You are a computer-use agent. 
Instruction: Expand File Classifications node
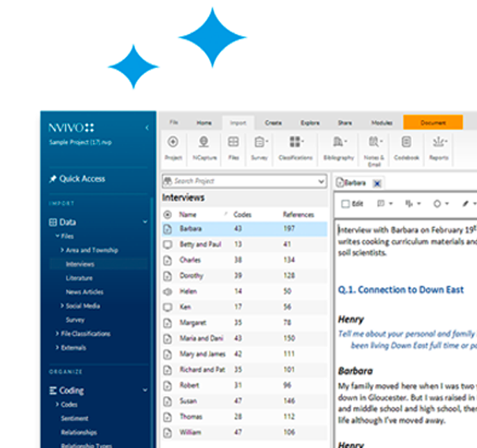pyautogui.click(x=58, y=334)
